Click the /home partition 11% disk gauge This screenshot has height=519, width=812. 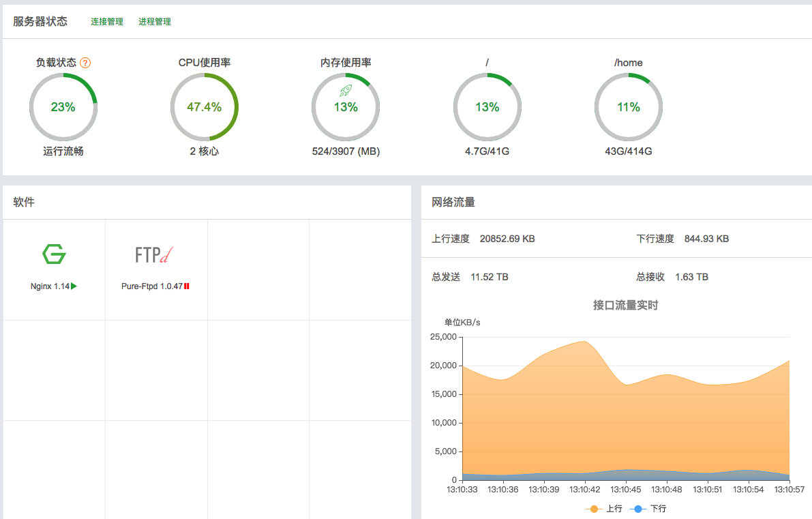pos(629,107)
